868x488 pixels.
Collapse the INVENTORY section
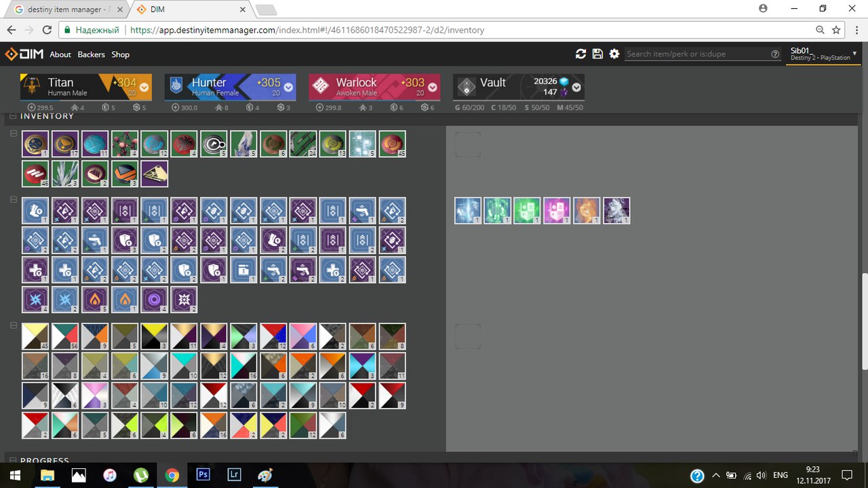(x=14, y=116)
